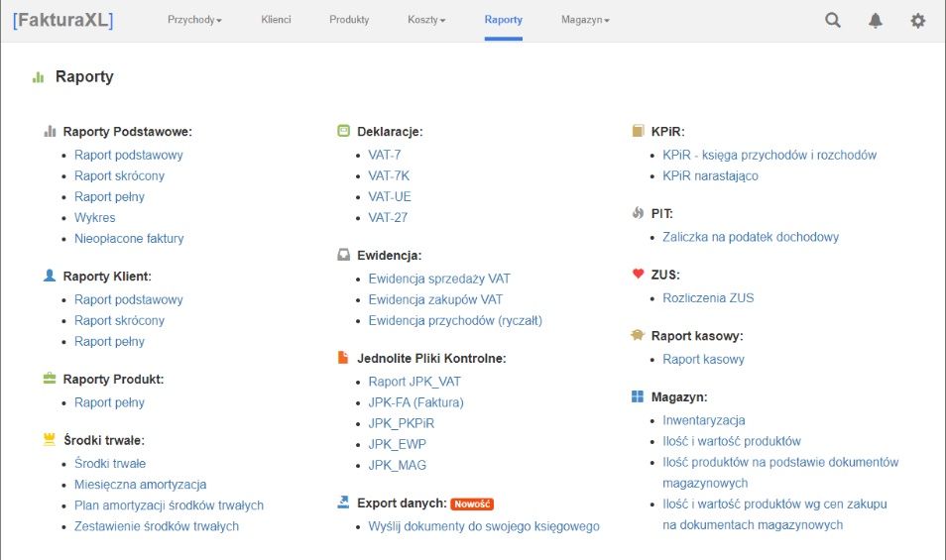946x560 pixels.
Task: Open Wyślij dokumenty do swojego księgowego
Action: click(484, 526)
